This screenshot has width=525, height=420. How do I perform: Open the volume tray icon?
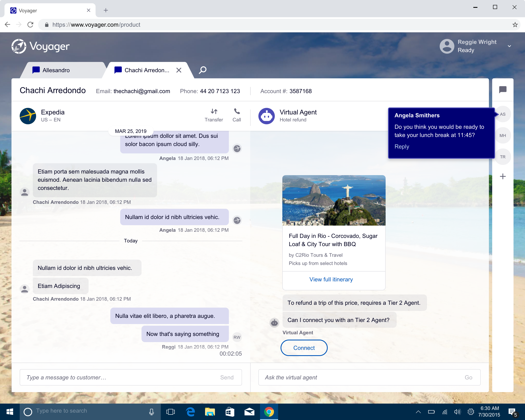coord(458,412)
